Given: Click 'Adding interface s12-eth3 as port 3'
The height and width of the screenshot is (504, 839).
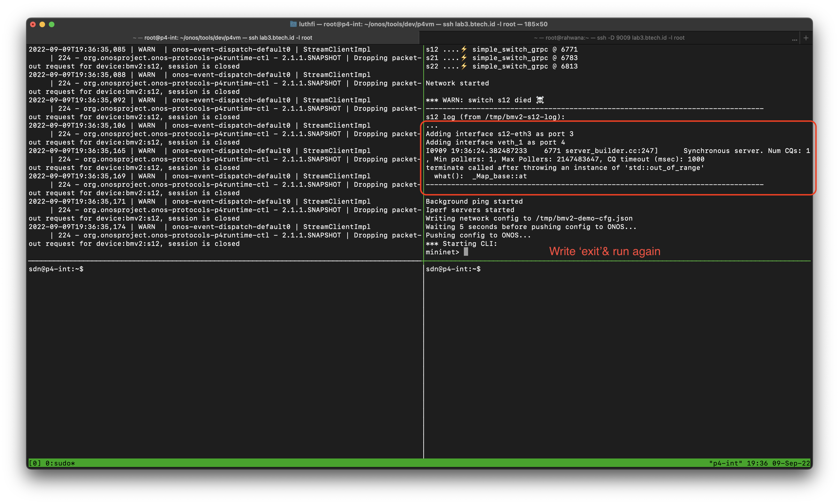Looking at the screenshot, I should click(x=500, y=134).
